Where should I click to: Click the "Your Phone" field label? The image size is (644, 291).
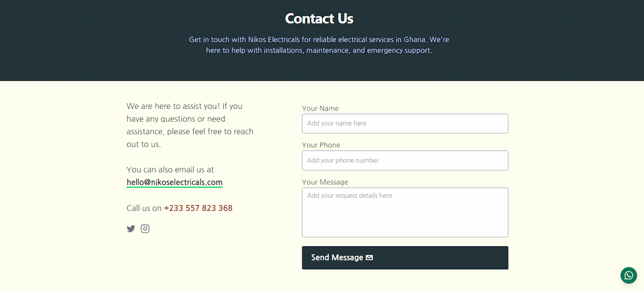click(x=321, y=145)
